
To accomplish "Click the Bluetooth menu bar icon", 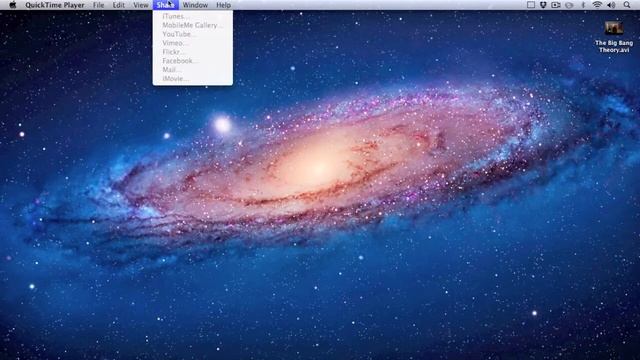I will pos(583,5).
